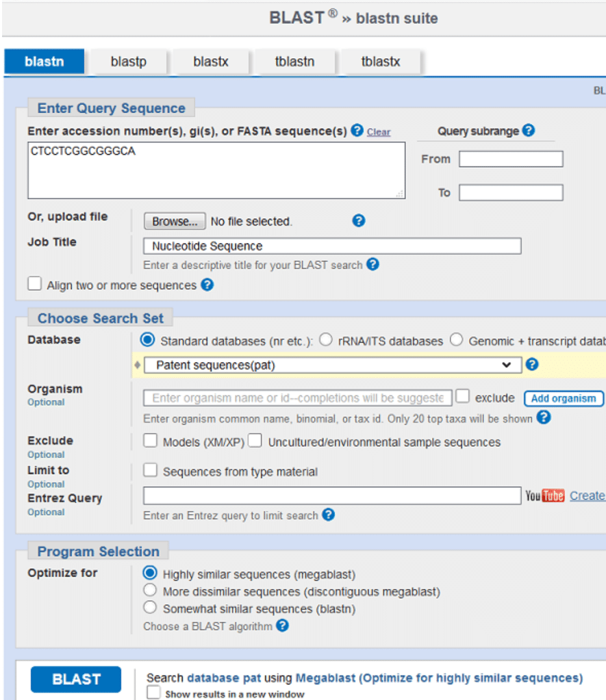Select More dissimilar sequences (discontiguous megablast)
The width and height of the screenshot is (606, 700).
click(x=150, y=590)
